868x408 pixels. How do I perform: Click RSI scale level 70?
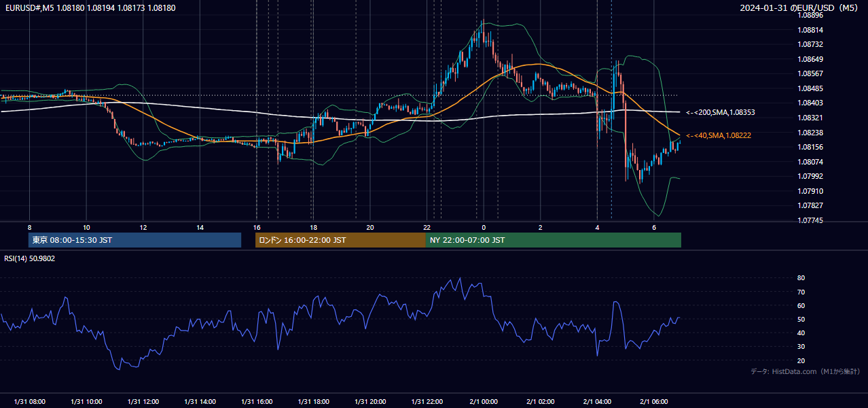click(x=801, y=292)
